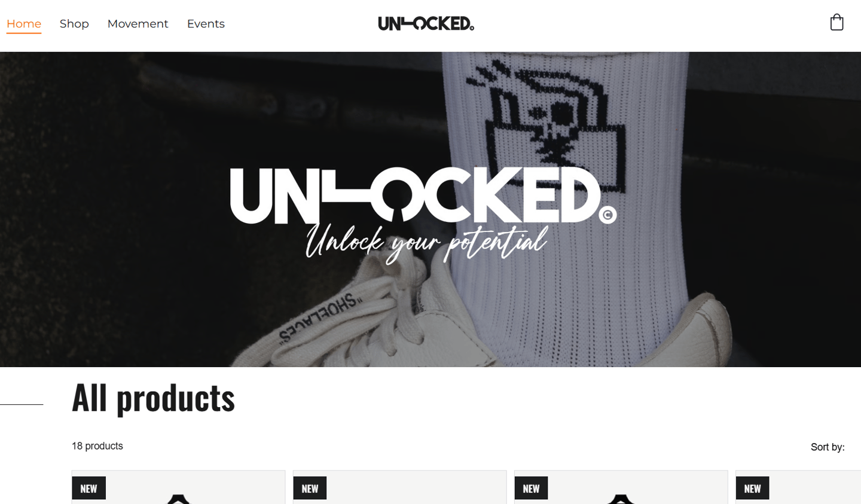Screen dimensions: 861x504
Task: Expand the Sort by dropdown
Action: [828, 447]
